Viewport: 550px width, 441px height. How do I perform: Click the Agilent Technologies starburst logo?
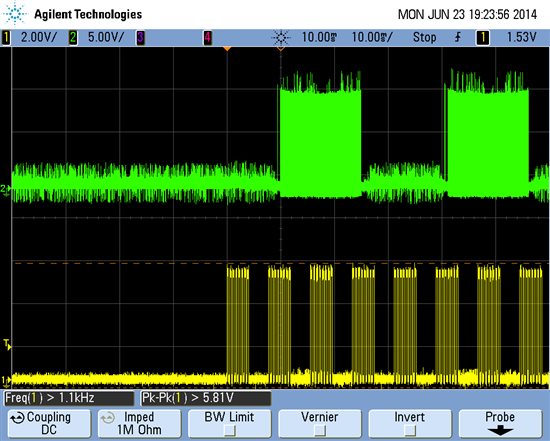point(15,14)
